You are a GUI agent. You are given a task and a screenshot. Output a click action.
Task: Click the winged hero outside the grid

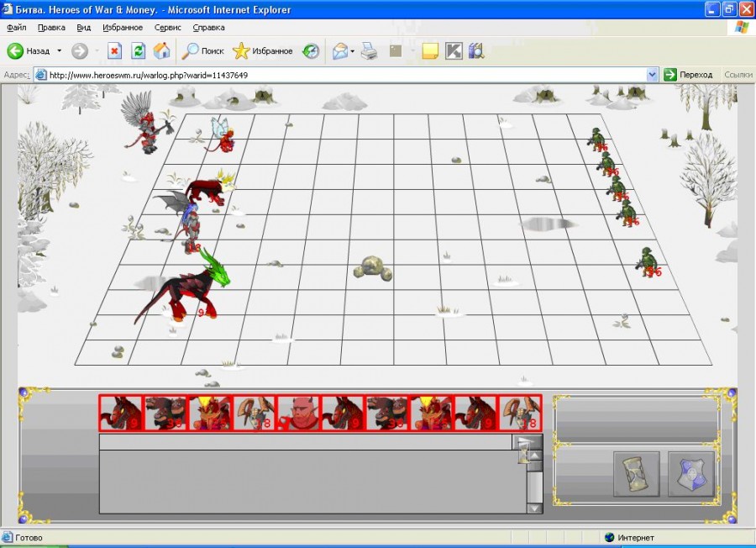pyautogui.click(x=146, y=124)
